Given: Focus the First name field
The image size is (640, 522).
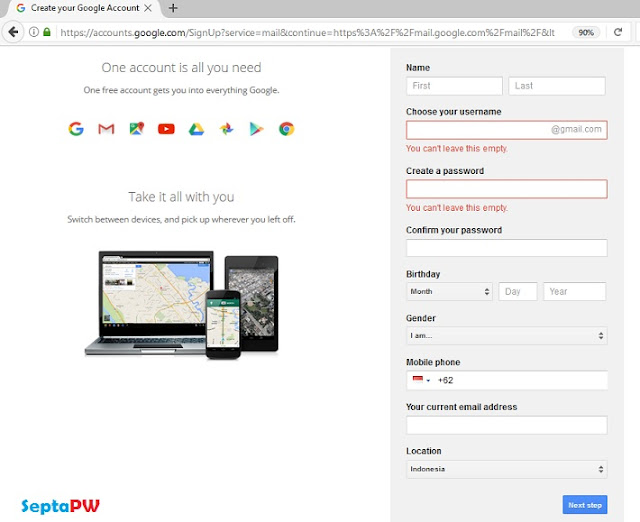Looking at the screenshot, I should click(x=454, y=86).
